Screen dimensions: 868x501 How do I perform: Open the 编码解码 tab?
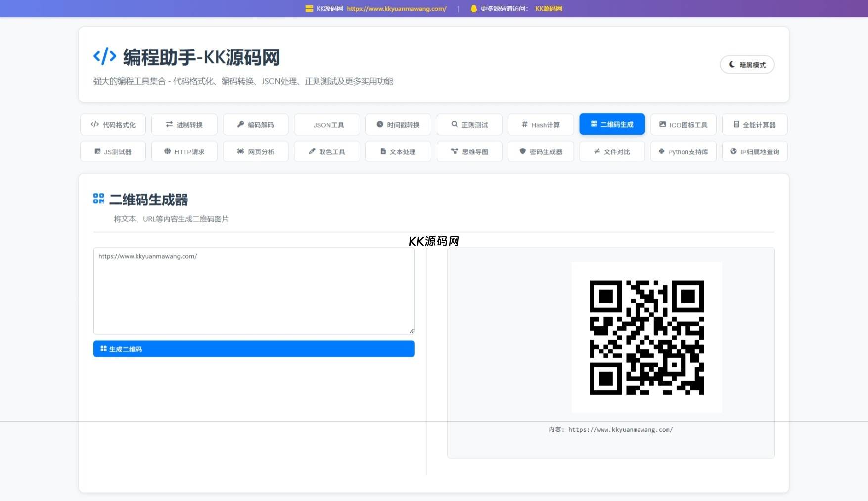[256, 124]
